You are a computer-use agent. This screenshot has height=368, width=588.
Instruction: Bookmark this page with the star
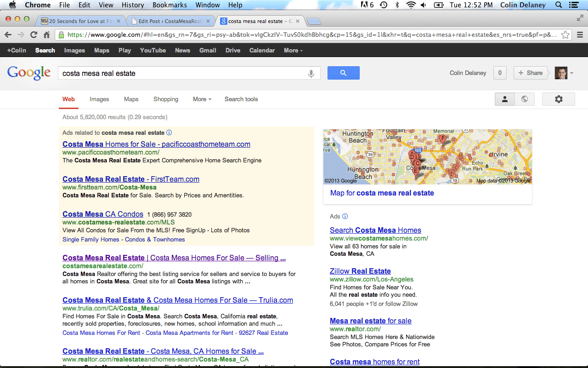pos(565,35)
